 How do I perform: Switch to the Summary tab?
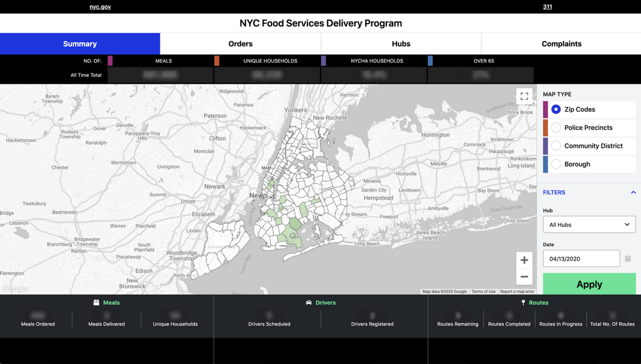[80, 44]
